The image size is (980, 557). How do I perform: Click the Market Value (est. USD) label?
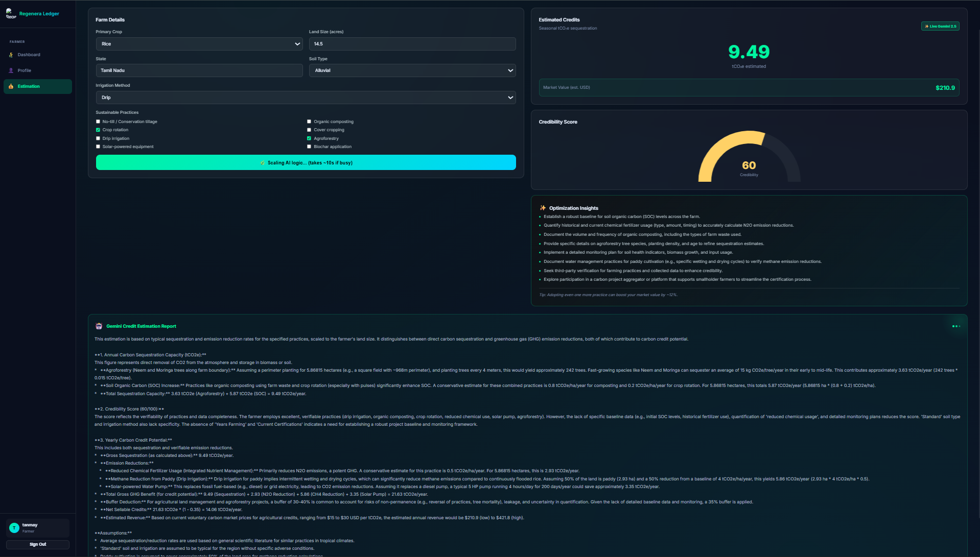567,87
